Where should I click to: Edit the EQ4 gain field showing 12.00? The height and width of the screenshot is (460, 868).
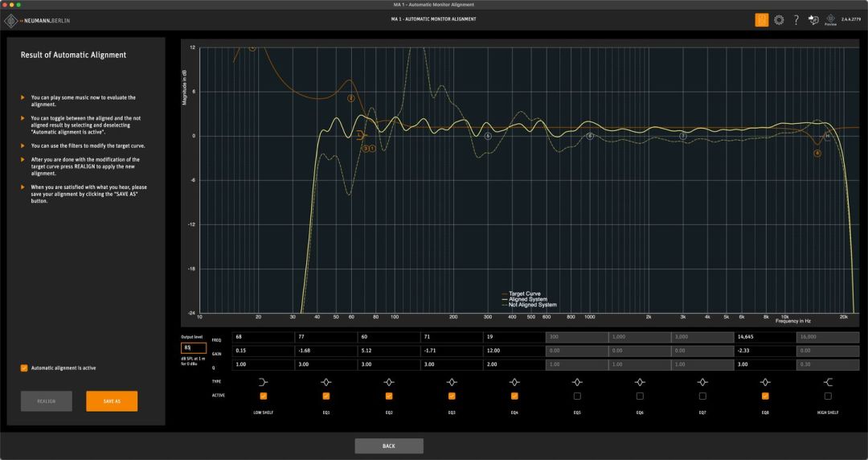tap(514, 351)
